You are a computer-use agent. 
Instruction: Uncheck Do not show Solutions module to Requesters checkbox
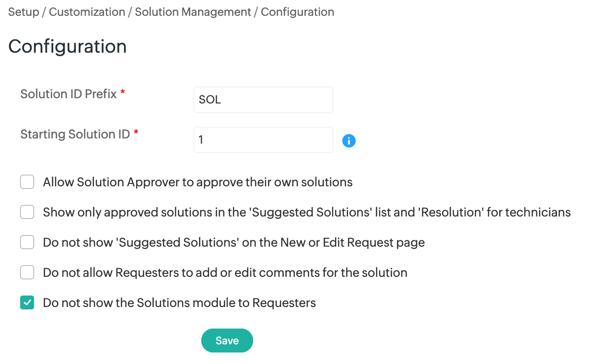point(27,303)
